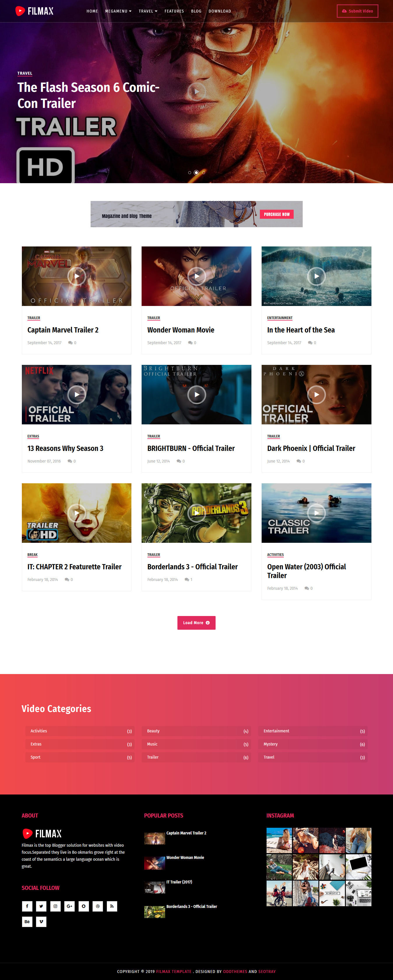Image resolution: width=393 pixels, height=980 pixels.
Task: Expand the Travel dropdown in navbar
Action: (x=148, y=11)
